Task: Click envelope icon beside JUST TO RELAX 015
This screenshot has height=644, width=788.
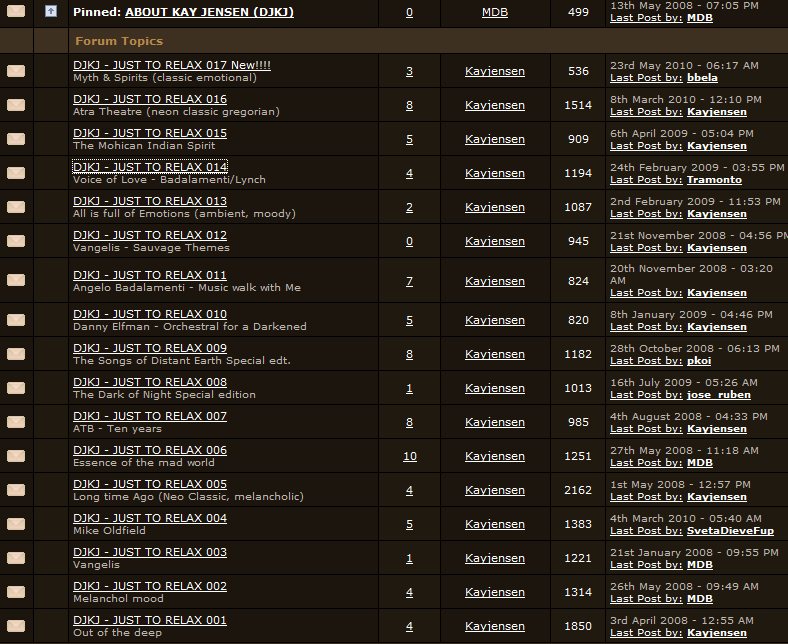Action: click(16, 139)
